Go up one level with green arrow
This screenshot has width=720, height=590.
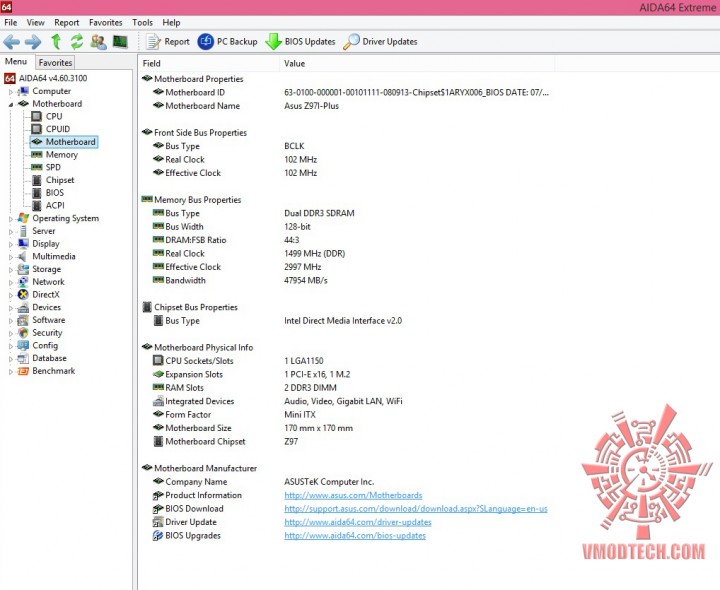pos(56,42)
